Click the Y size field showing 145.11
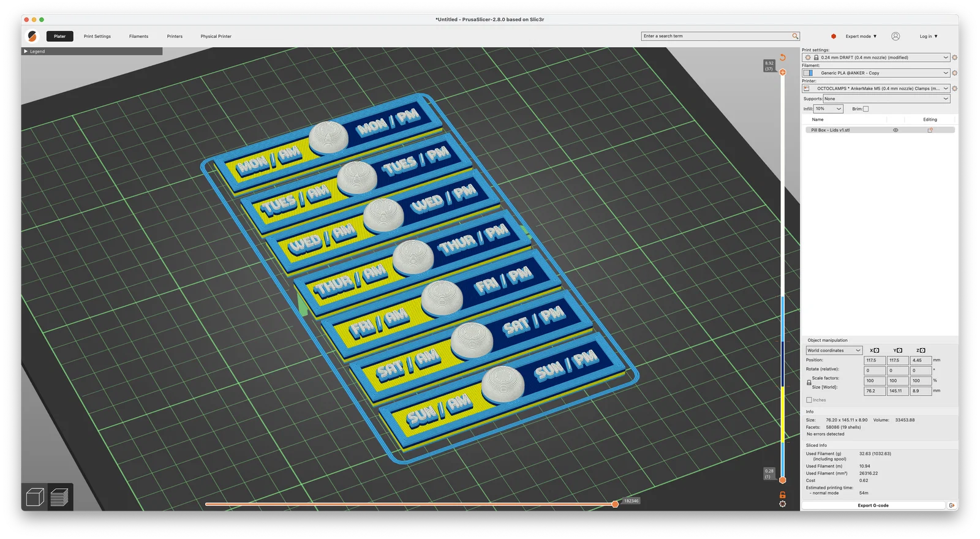 click(x=898, y=391)
